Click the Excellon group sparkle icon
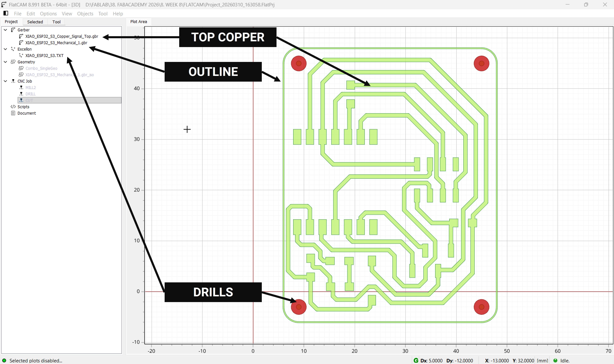This screenshot has width=614, height=364. click(x=13, y=49)
